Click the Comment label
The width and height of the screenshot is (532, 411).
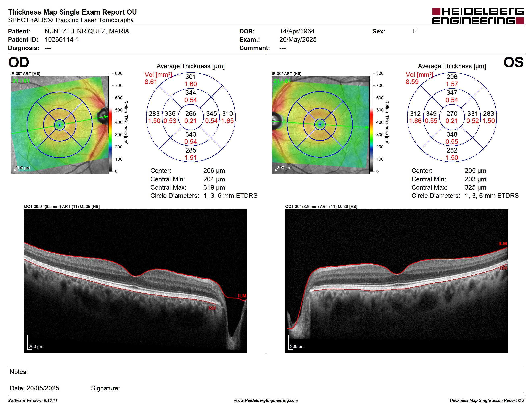[255, 48]
